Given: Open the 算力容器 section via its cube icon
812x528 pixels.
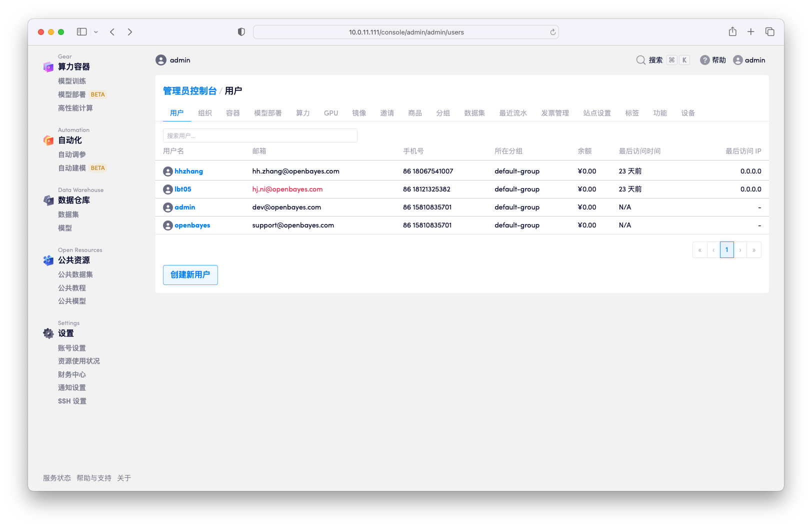Looking at the screenshot, I should [48, 66].
